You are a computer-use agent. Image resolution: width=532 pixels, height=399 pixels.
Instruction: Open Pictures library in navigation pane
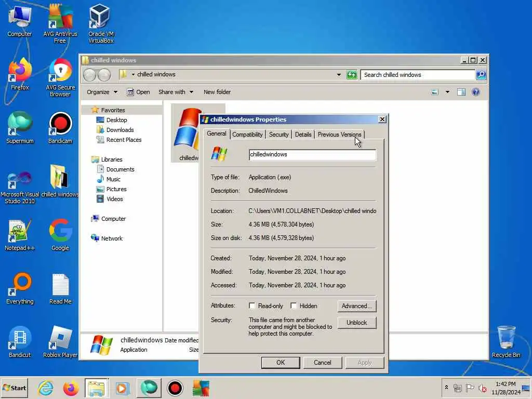point(112,189)
